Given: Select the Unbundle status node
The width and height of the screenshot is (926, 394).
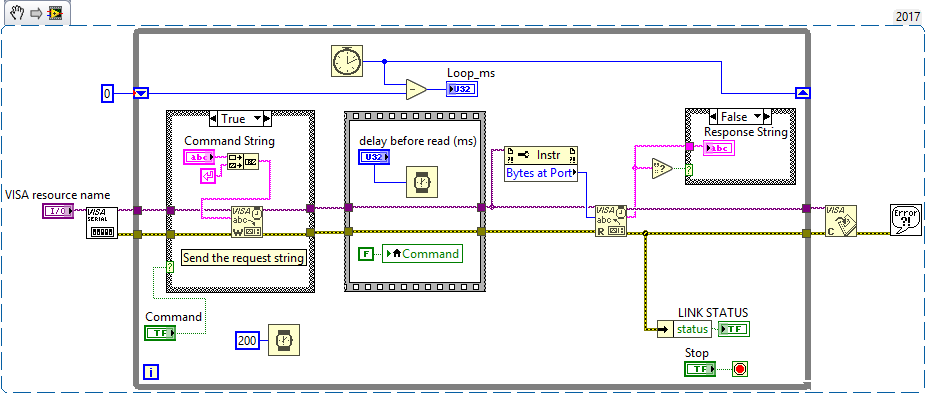Looking at the screenshot, I should (x=684, y=329).
